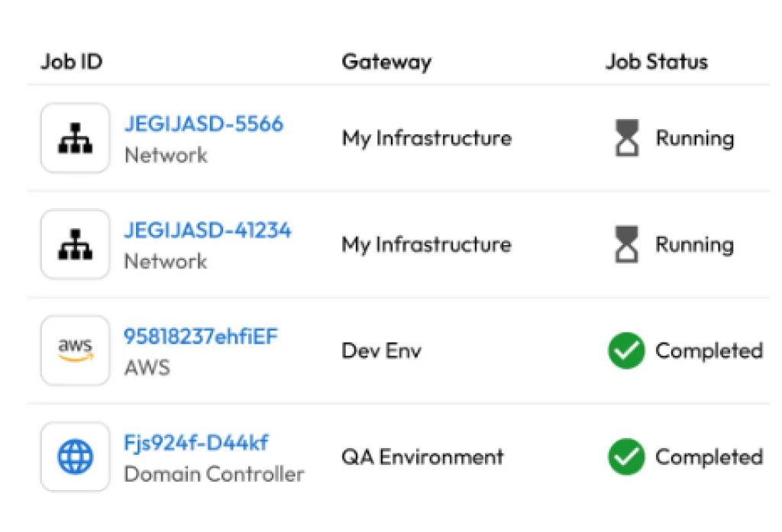The height and width of the screenshot is (532, 782).
Task: Click green checkmark for Dev Env job
Action: 627,351
